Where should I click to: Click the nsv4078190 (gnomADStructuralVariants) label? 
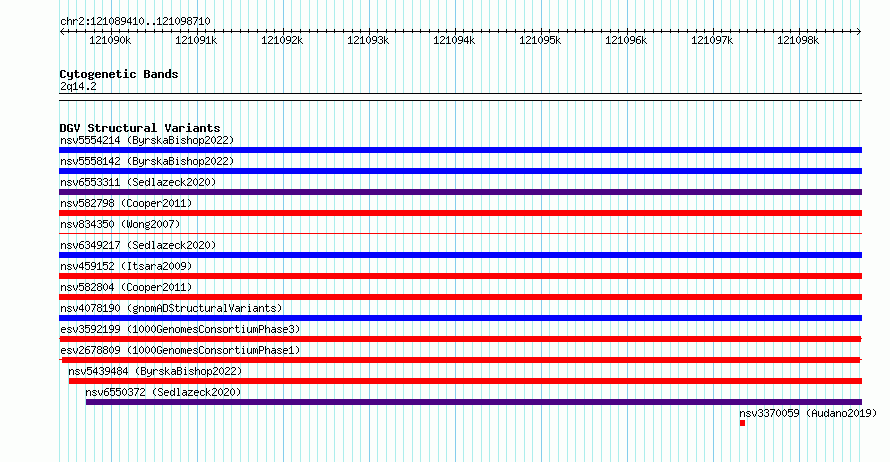point(171,308)
